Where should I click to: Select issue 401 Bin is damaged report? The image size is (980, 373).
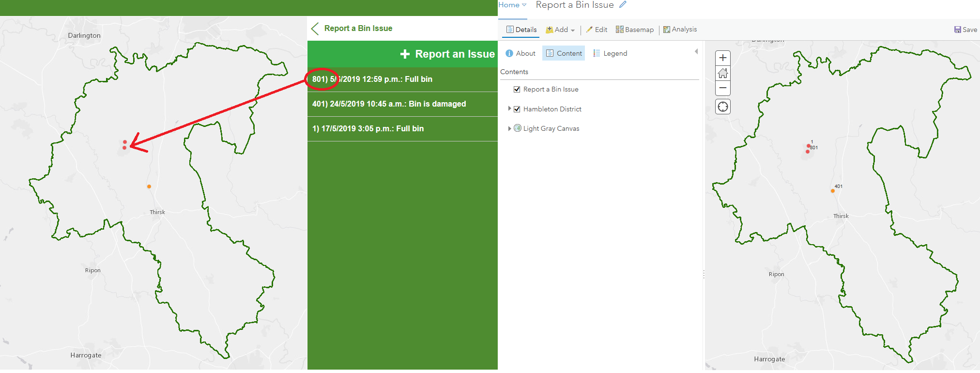pyautogui.click(x=402, y=104)
